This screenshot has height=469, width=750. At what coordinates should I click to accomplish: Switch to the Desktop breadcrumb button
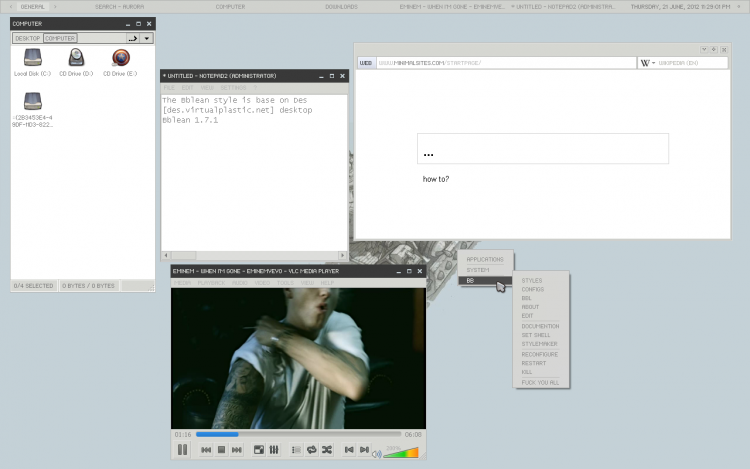coord(27,38)
